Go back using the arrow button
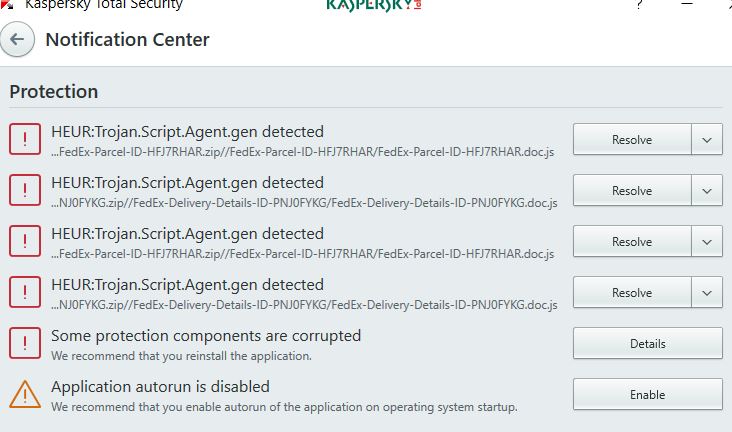 click(17, 39)
